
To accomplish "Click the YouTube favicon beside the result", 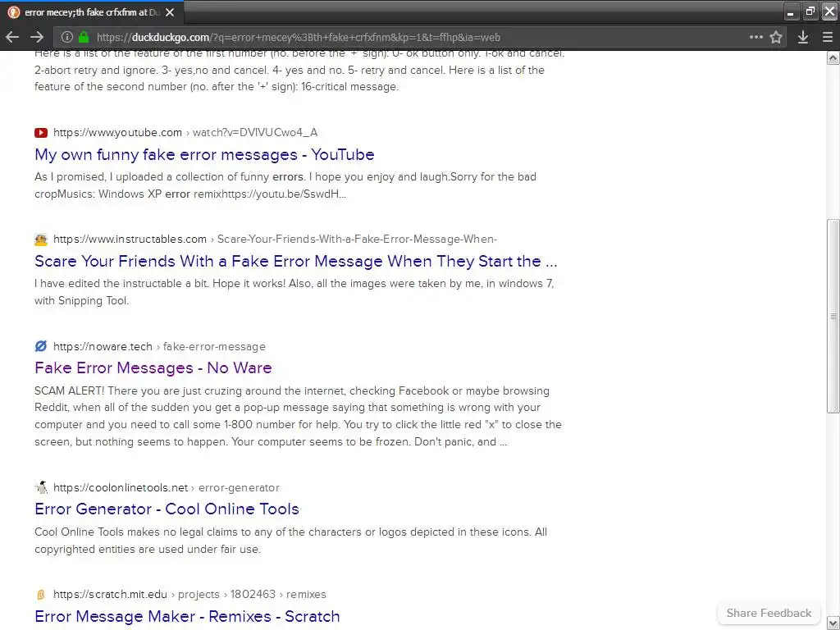I will (x=41, y=132).
